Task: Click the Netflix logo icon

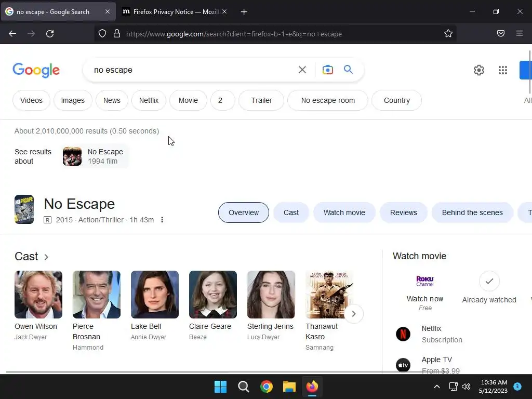Action: (403, 334)
